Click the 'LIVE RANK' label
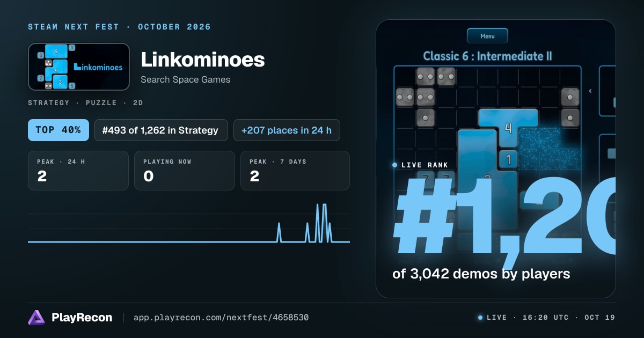This screenshot has width=644, height=338. tap(425, 165)
